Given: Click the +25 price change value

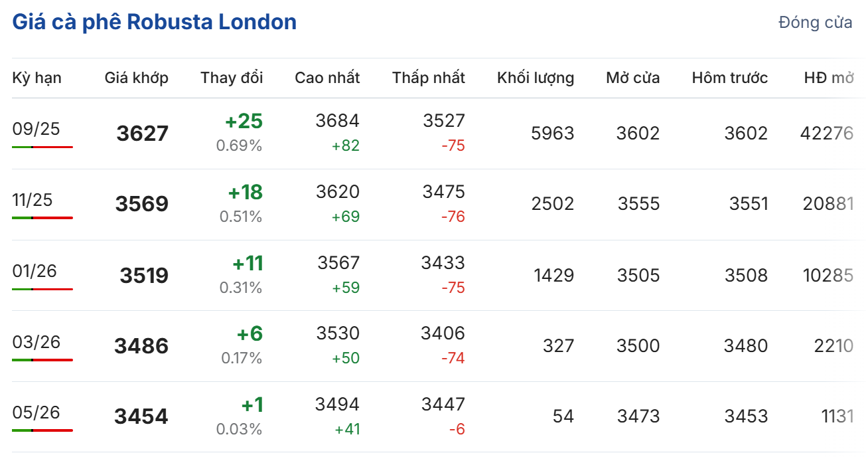Looking at the screenshot, I should pos(244,121).
